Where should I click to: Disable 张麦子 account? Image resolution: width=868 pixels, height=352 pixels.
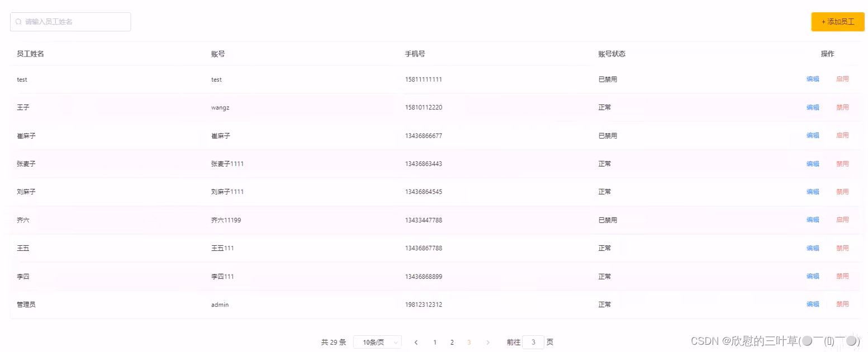point(842,164)
